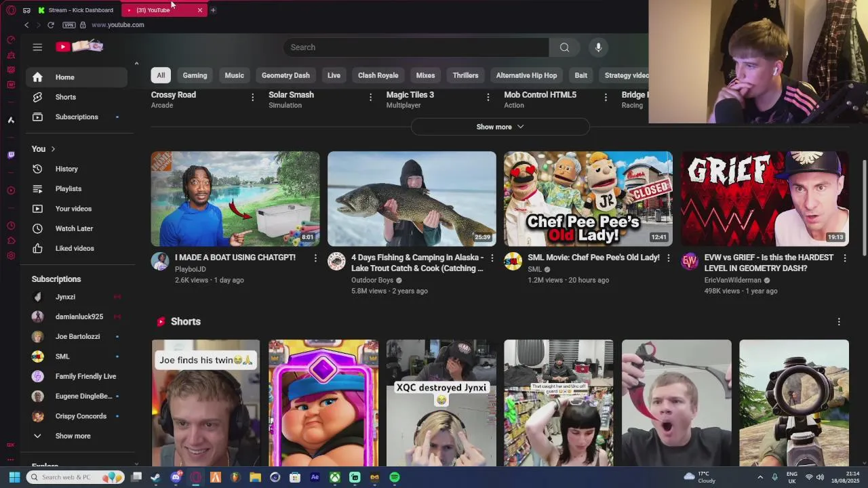Image resolution: width=868 pixels, height=488 pixels.
Task: Open Opera sidebar Player icon
Action: click(11, 190)
